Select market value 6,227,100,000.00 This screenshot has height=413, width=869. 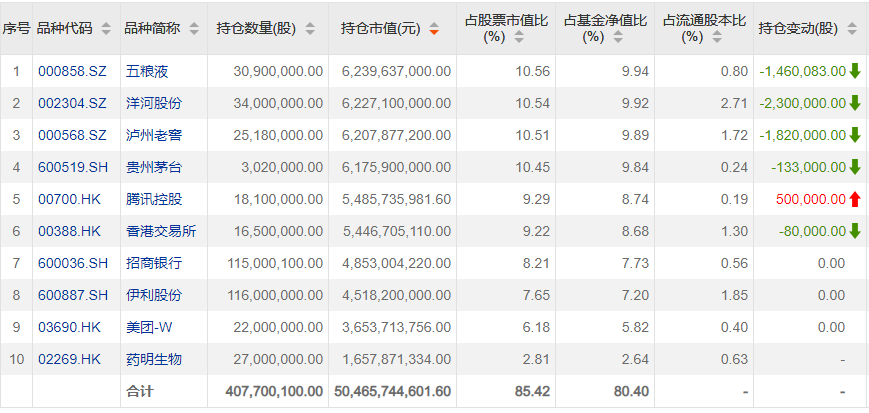coord(397,103)
